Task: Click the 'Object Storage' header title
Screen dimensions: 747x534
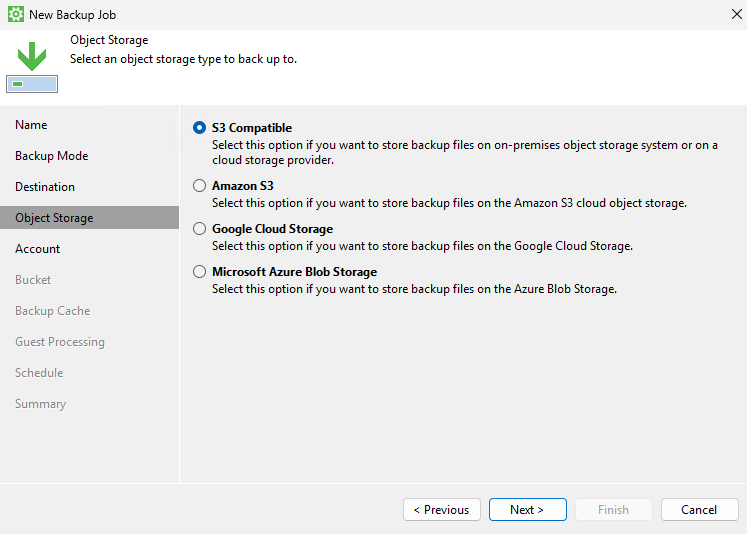Action: (109, 40)
